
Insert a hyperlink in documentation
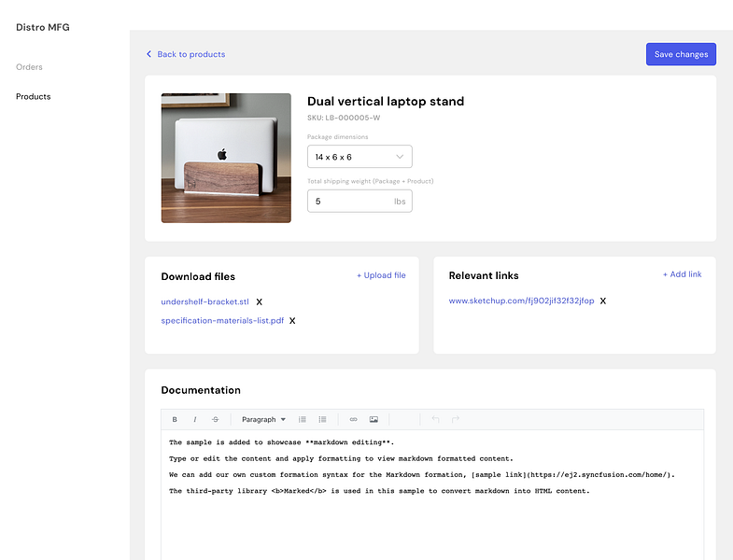point(353,419)
